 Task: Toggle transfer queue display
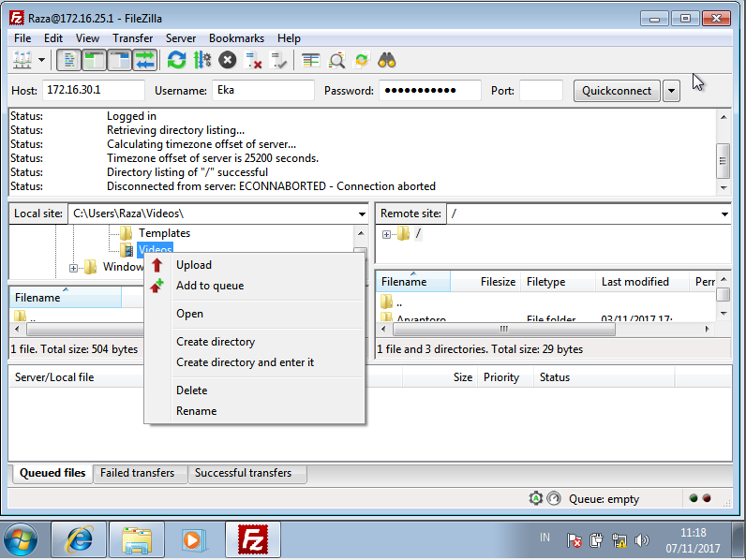coord(144,60)
